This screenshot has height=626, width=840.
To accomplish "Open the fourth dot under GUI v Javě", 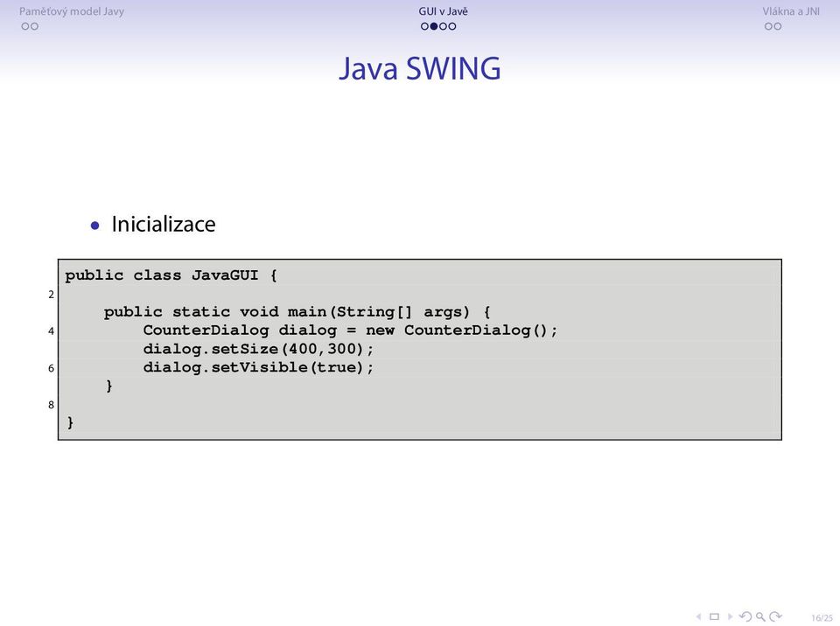I will click(452, 26).
